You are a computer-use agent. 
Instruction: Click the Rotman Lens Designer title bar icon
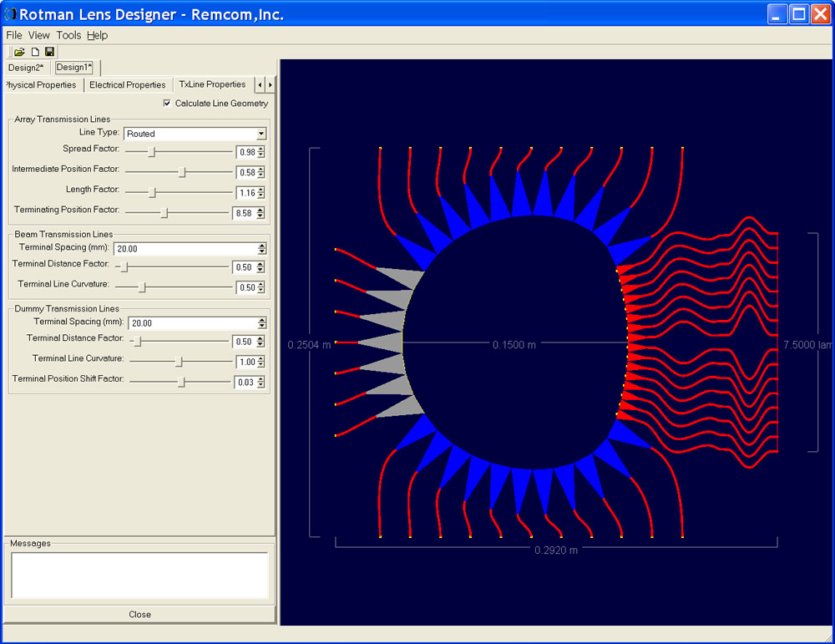(9, 13)
